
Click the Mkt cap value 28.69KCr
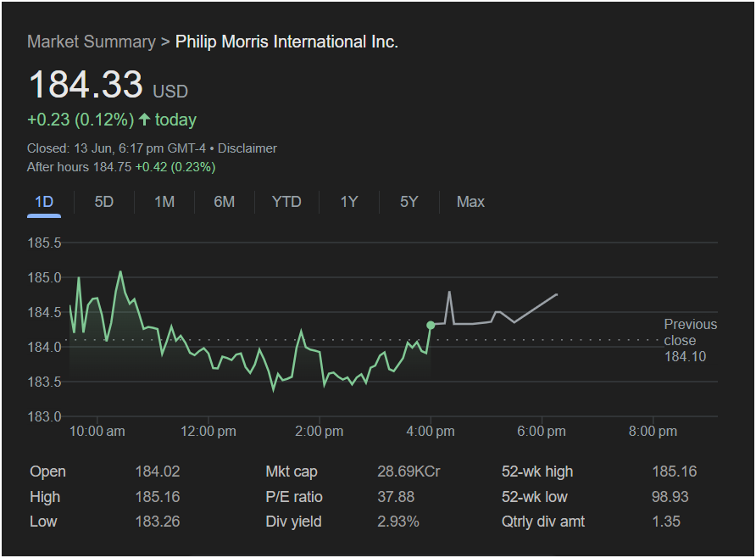point(409,472)
